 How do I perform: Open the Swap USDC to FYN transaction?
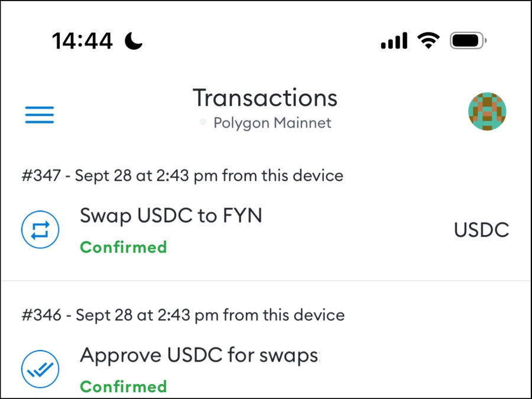coord(171,216)
